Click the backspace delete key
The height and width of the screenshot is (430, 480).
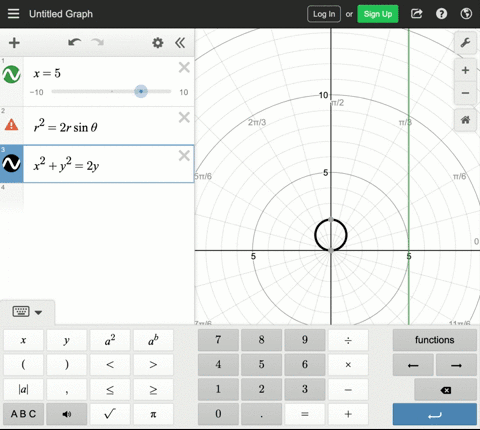point(445,390)
